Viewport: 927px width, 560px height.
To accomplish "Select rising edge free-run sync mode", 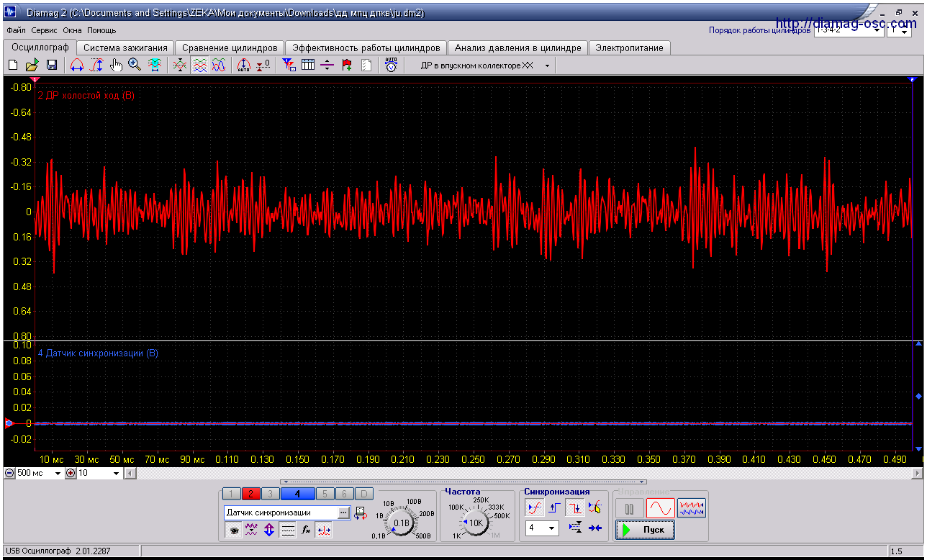I will [x=534, y=508].
